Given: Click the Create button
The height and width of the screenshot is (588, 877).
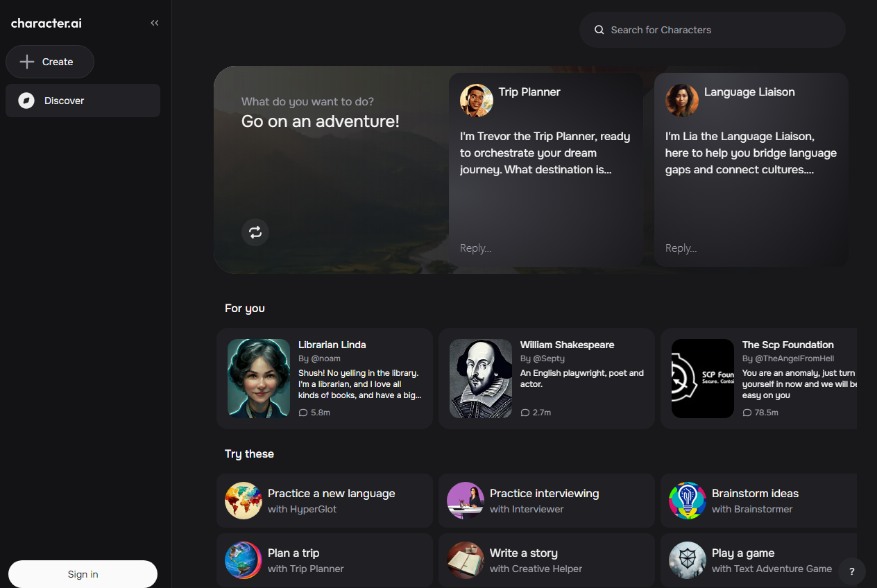Looking at the screenshot, I should tap(50, 62).
